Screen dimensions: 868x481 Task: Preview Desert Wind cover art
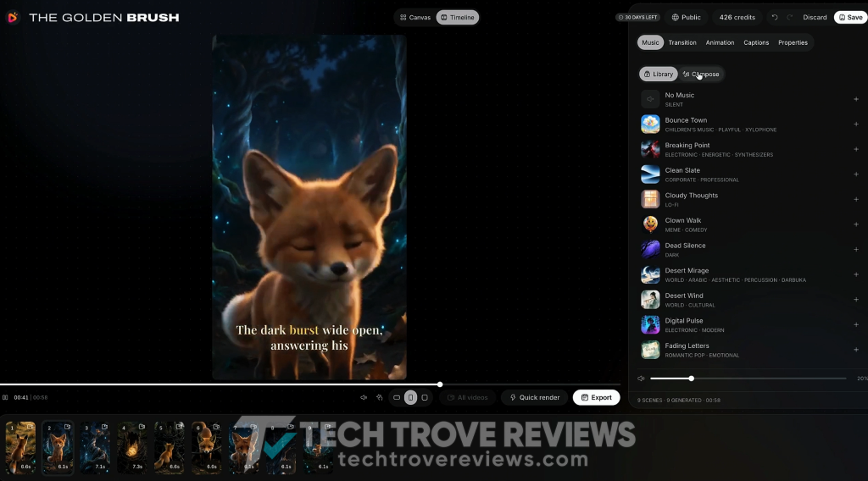(x=650, y=300)
